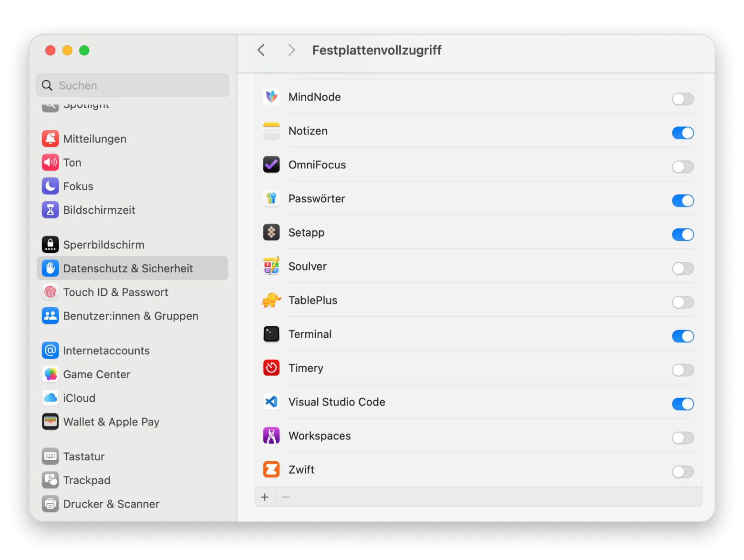The height and width of the screenshot is (560, 744).
Task: Click the Zwift app icon
Action: pos(271,470)
